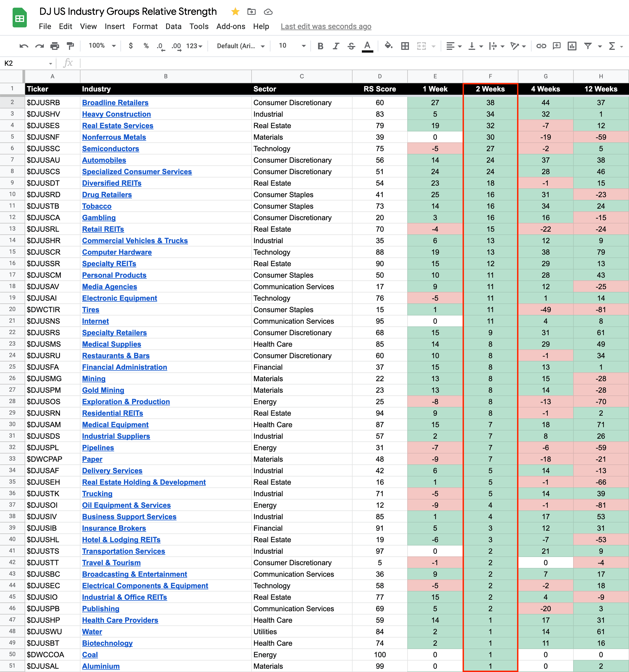Open the fill color picker
Viewport: 629px width, 672px height.
tap(388, 46)
